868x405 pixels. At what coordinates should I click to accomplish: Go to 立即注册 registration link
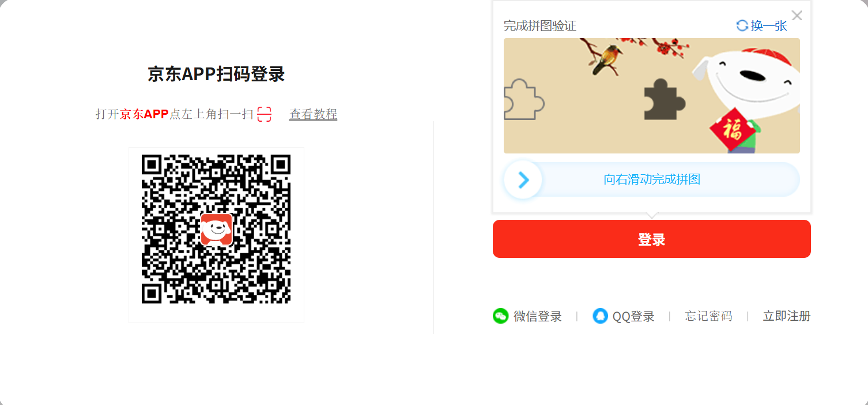(x=787, y=316)
